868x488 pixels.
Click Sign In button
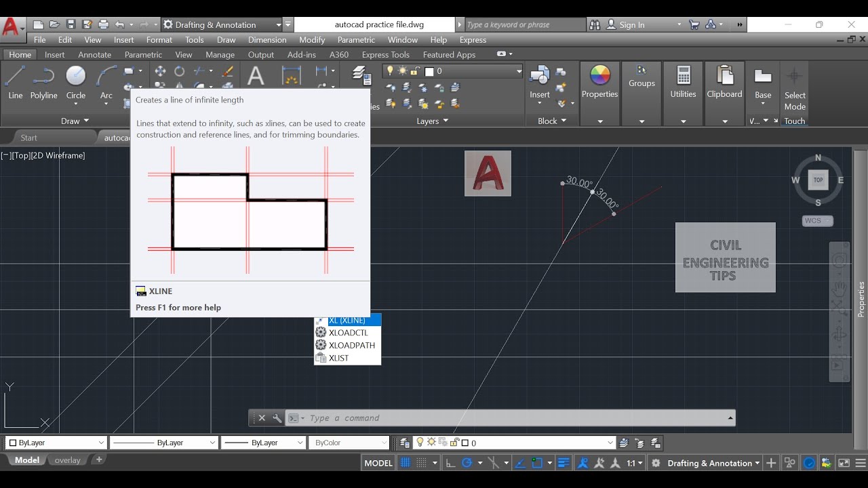(631, 25)
